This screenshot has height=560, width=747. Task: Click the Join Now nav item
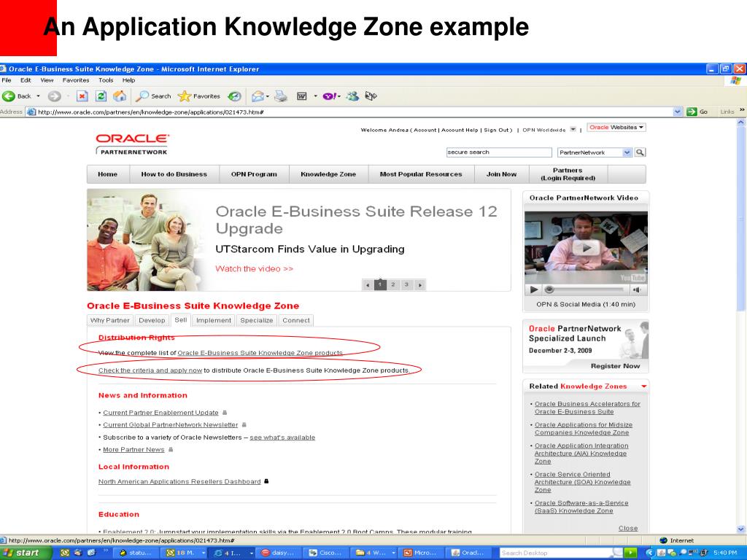[501, 174]
